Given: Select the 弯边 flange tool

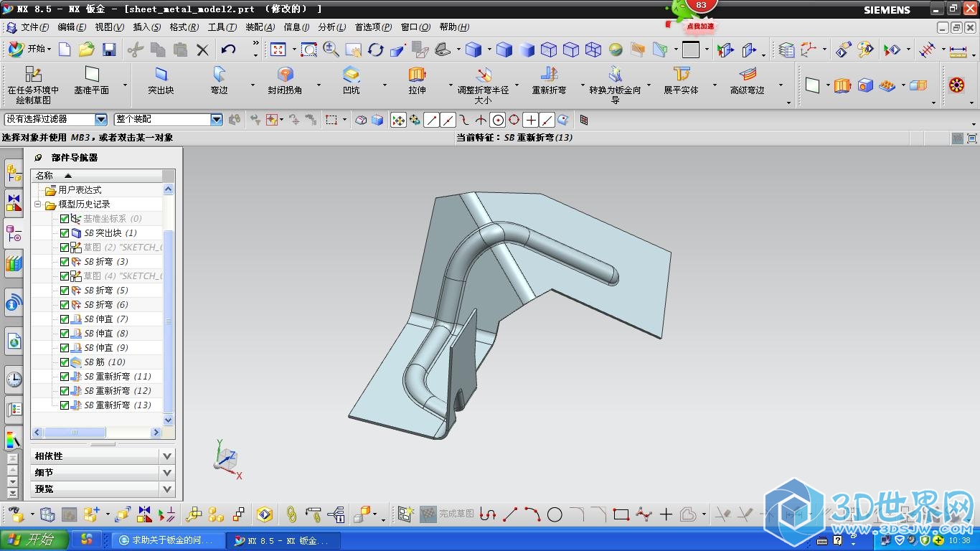Looking at the screenshot, I should point(219,81).
